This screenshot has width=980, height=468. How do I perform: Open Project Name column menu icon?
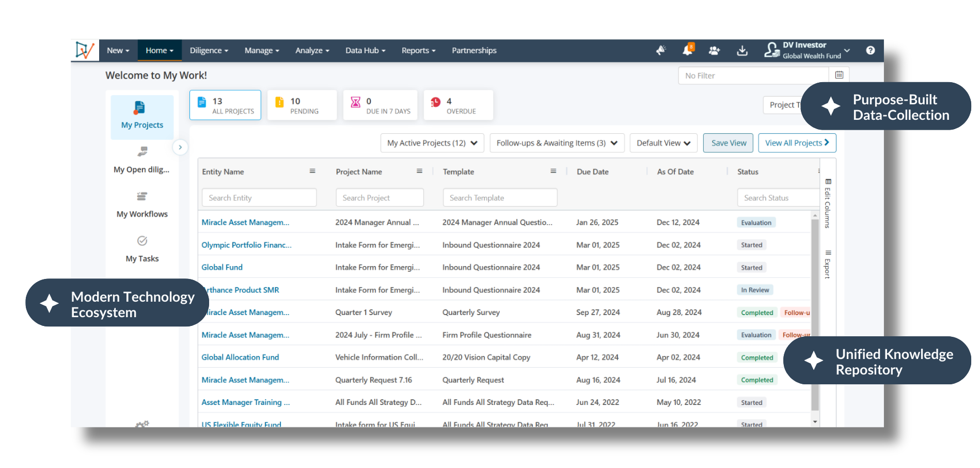(x=419, y=171)
